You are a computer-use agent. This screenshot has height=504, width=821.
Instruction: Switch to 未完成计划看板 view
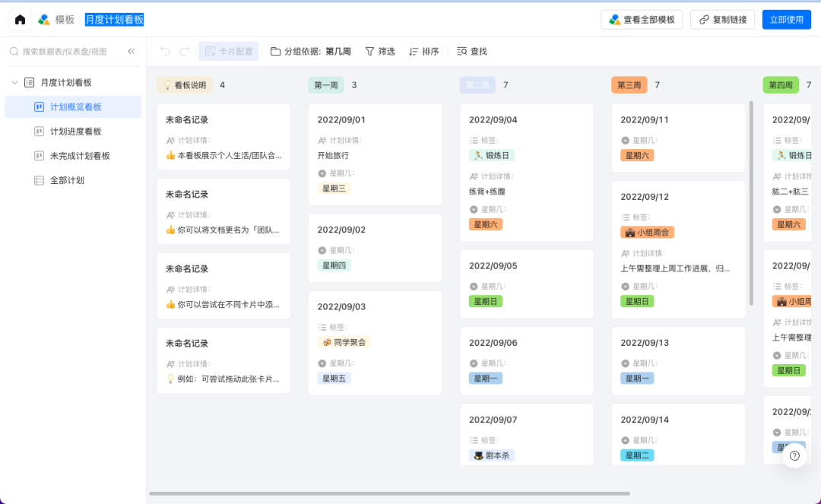point(80,156)
